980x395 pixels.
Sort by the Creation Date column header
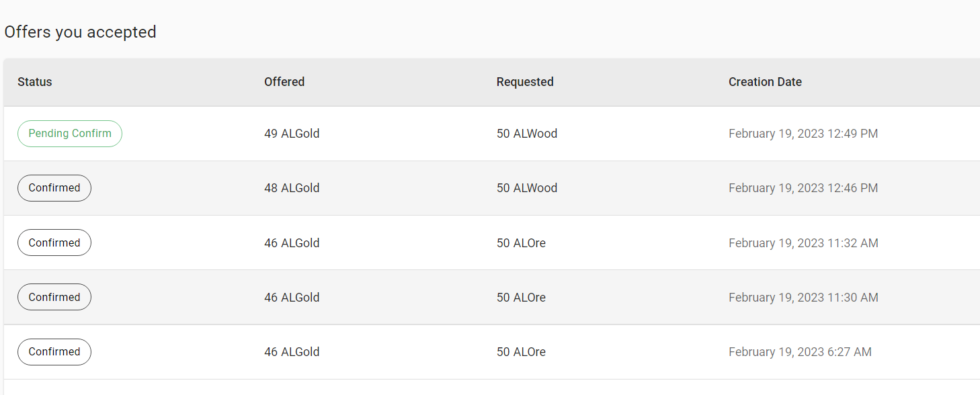click(765, 81)
